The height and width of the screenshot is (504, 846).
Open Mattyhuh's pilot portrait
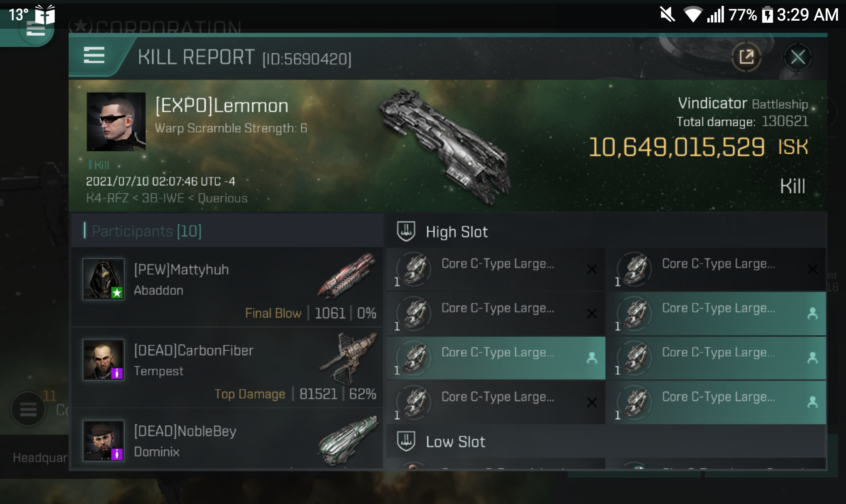coord(104,279)
